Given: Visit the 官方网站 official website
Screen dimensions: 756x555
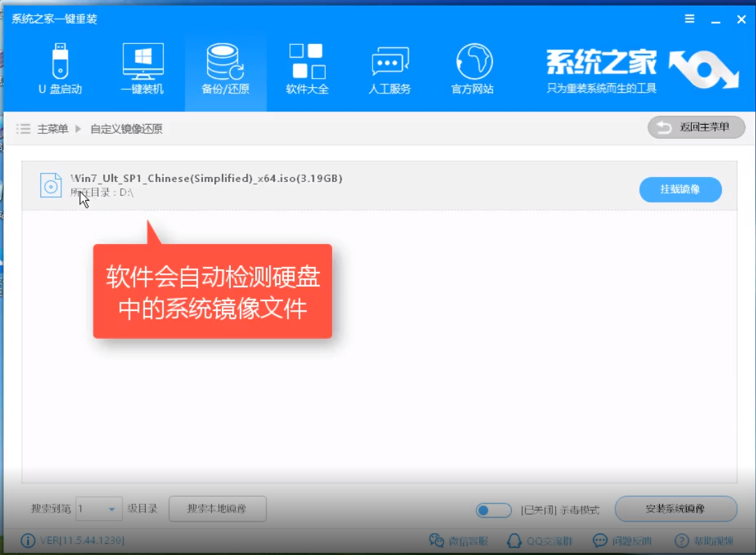Looking at the screenshot, I should [x=471, y=66].
